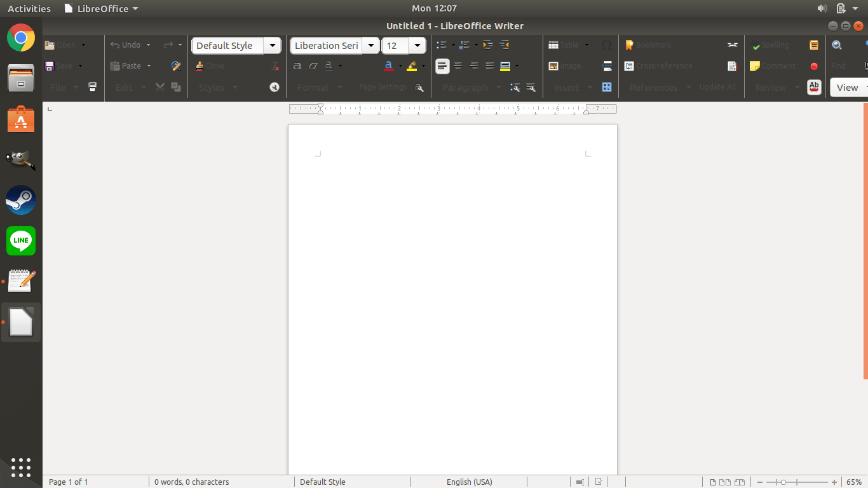Apply red font color swatch
868x488 pixels.
point(388,66)
